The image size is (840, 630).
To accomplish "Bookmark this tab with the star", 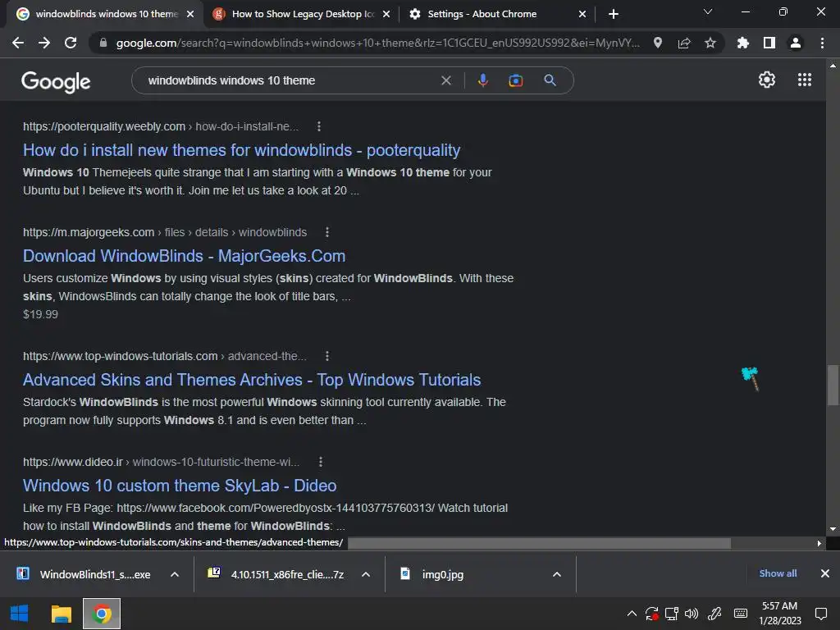I will [x=710, y=43].
